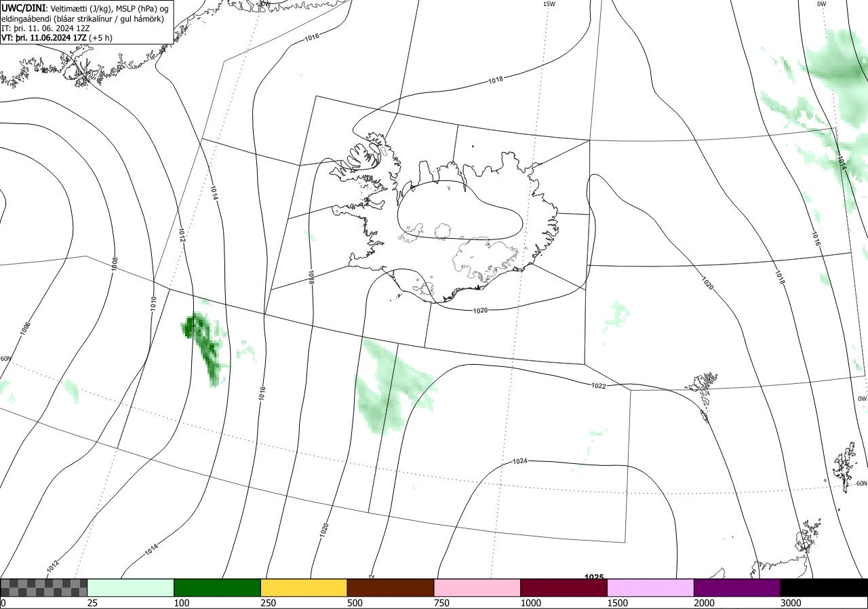Click the '750' legend value
Image resolution: width=868 pixels, height=609 pixels.
click(442, 602)
